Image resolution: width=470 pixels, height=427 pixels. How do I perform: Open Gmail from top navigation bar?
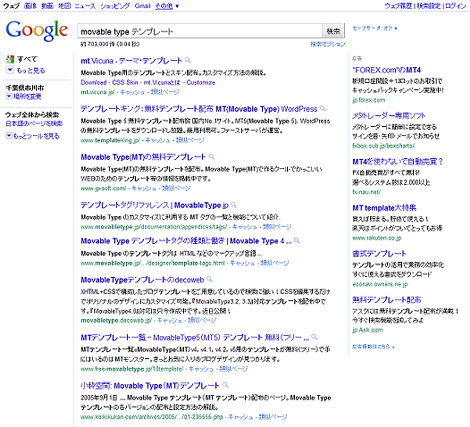coord(143,6)
